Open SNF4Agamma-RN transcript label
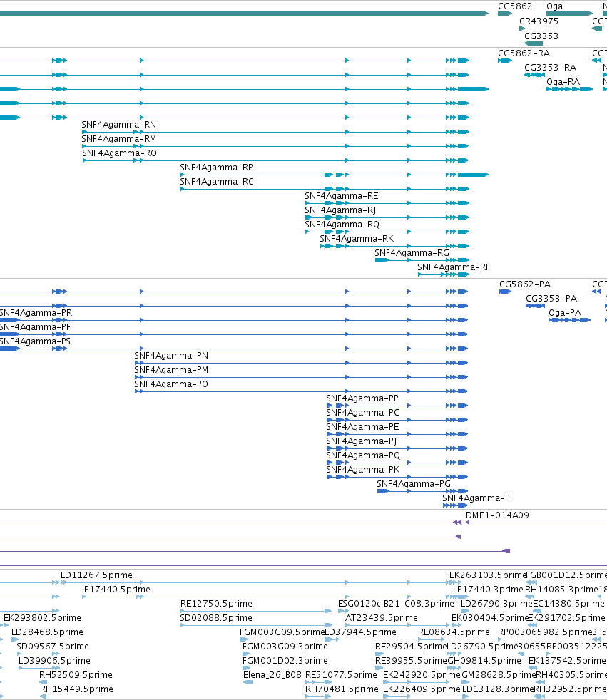The width and height of the screenshot is (607, 700). [119, 125]
